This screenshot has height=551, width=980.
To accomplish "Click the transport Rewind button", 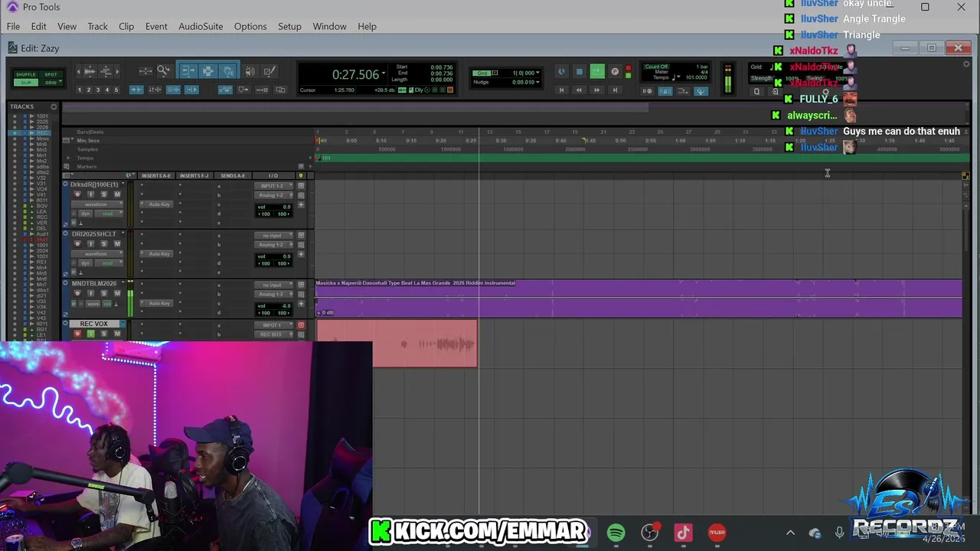I will coord(579,90).
